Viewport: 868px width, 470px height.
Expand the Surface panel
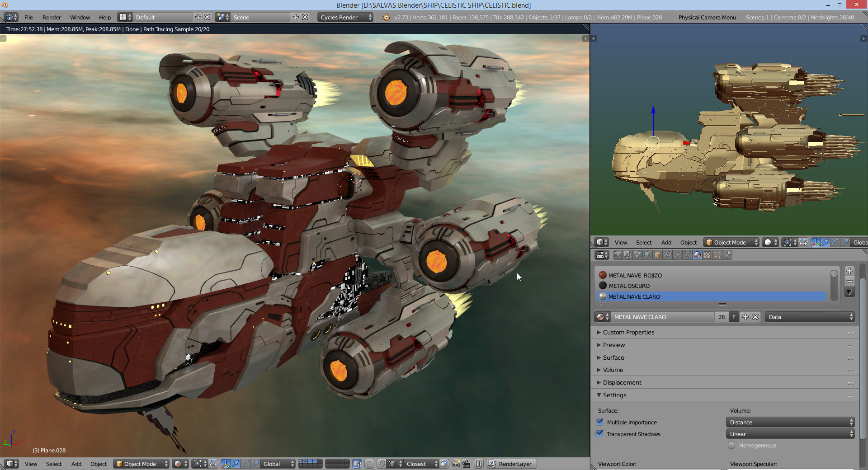point(613,357)
